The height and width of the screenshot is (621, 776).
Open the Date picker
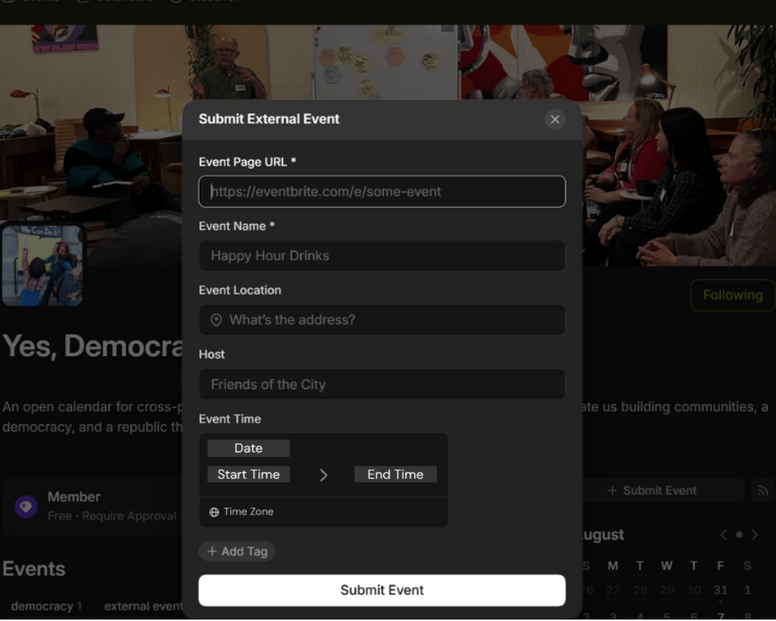point(248,448)
